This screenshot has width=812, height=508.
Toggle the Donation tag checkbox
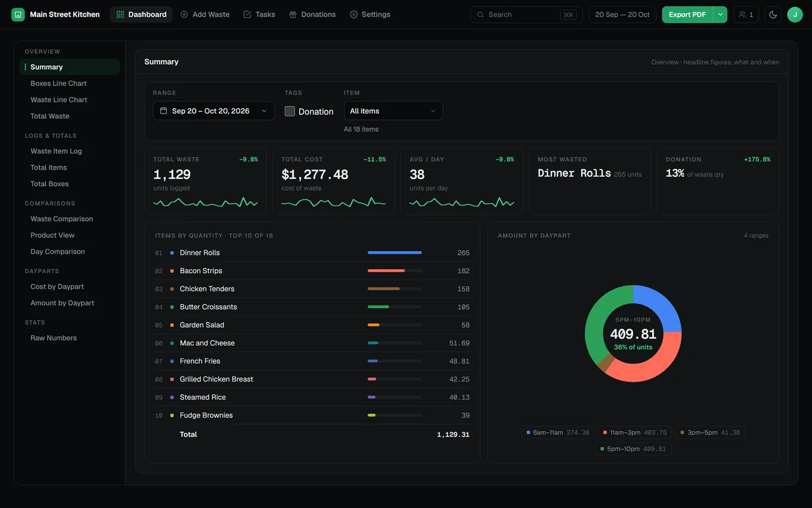pos(290,111)
